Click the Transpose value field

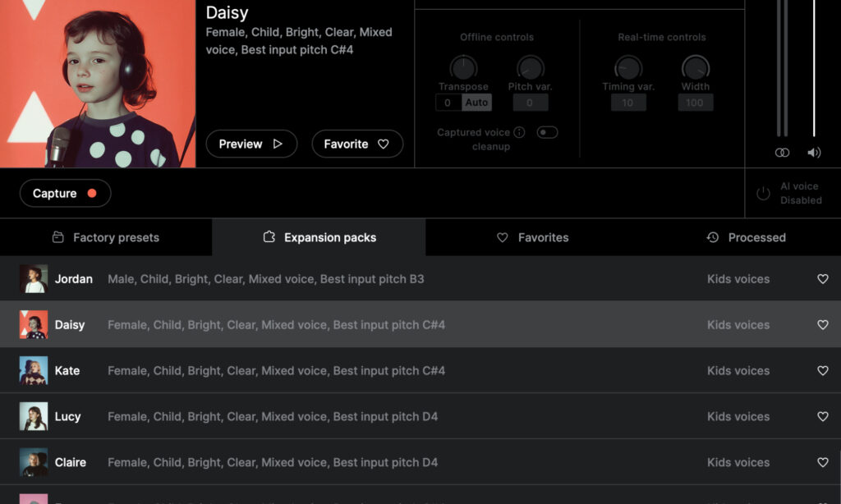[448, 103]
